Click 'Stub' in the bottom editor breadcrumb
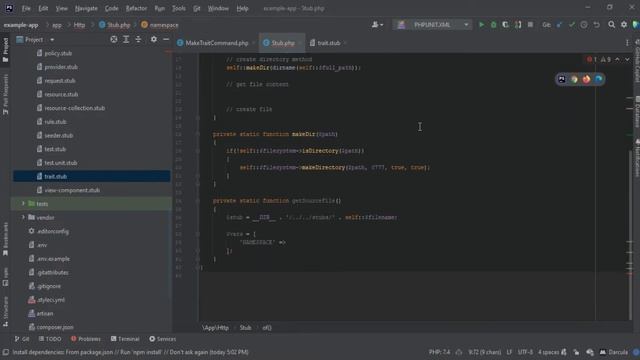 [x=245, y=327]
